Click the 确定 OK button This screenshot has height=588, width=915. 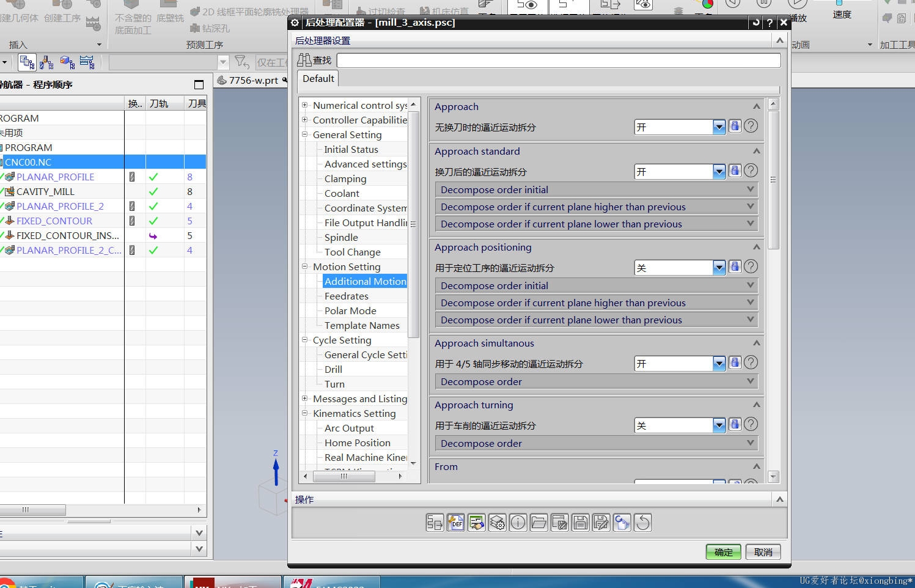click(x=724, y=552)
